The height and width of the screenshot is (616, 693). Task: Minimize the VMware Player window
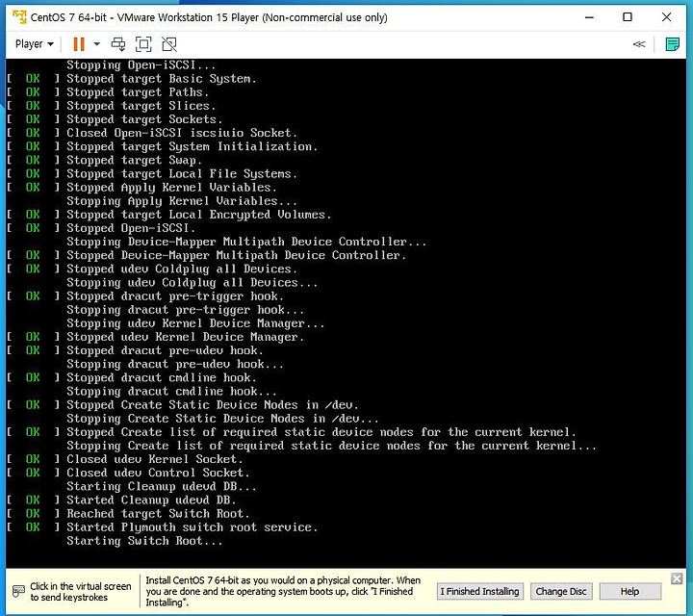click(589, 17)
